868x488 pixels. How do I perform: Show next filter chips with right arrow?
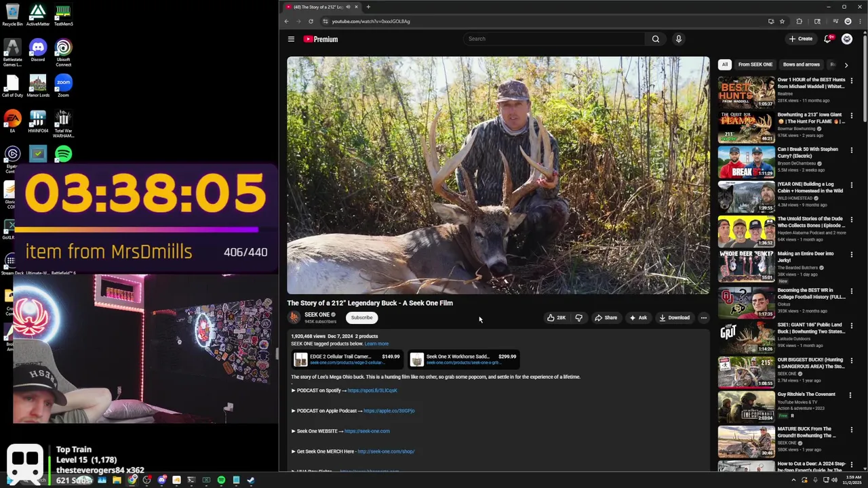[846, 65]
